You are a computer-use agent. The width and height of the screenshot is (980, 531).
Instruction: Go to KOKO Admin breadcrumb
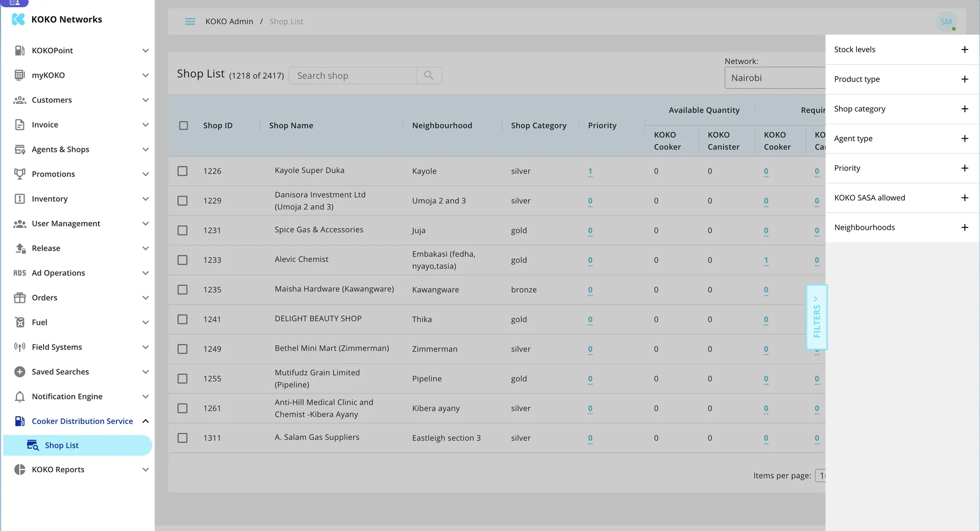point(229,22)
